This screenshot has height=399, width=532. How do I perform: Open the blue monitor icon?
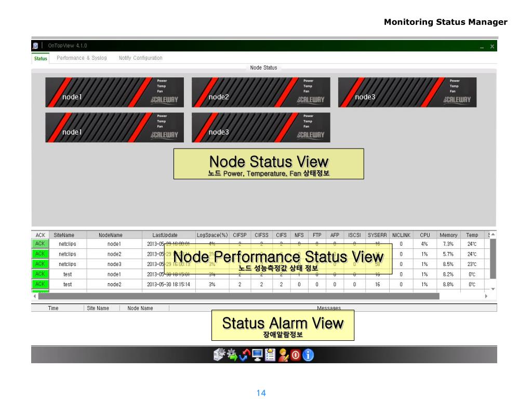click(x=258, y=355)
